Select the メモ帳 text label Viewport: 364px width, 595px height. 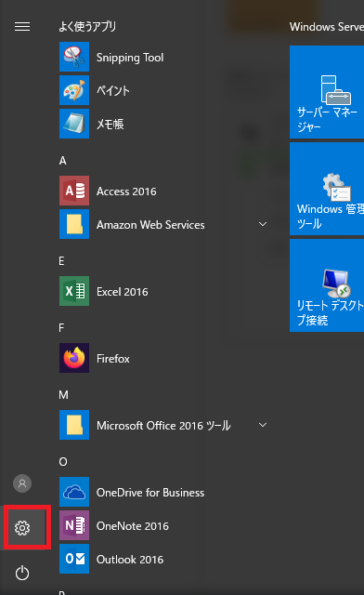(x=110, y=124)
